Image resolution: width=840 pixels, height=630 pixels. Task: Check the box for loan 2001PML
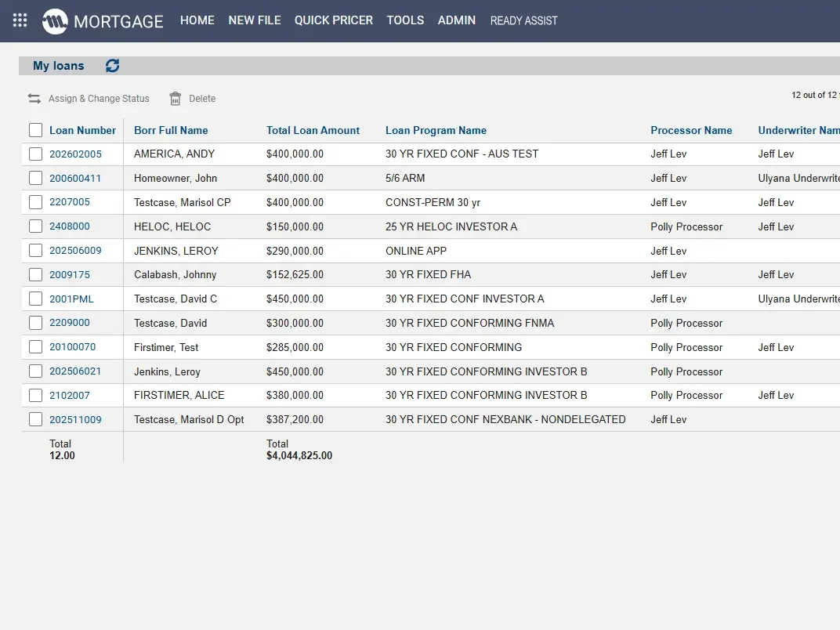pyautogui.click(x=35, y=299)
